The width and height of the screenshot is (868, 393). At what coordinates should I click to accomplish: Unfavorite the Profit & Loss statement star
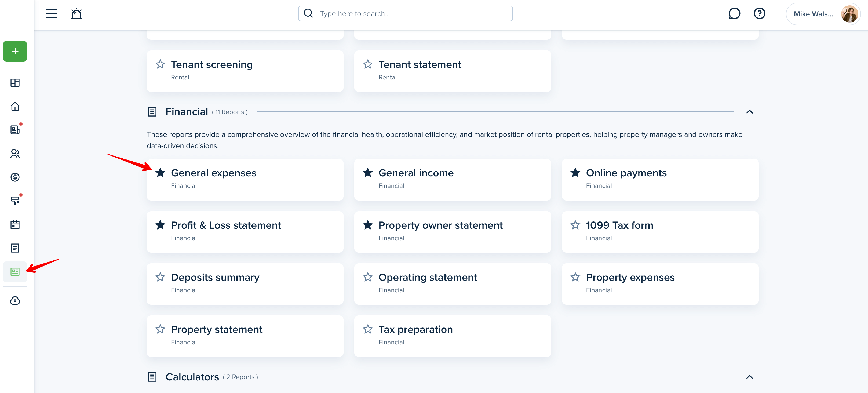pos(161,225)
